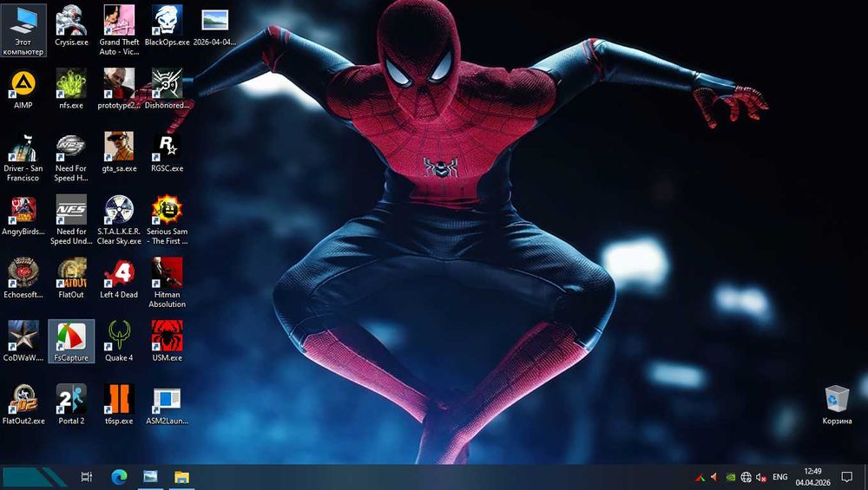The height and width of the screenshot is (490, 868).
Task: Select the AIMP player shortcut
Action: (23, 88)
